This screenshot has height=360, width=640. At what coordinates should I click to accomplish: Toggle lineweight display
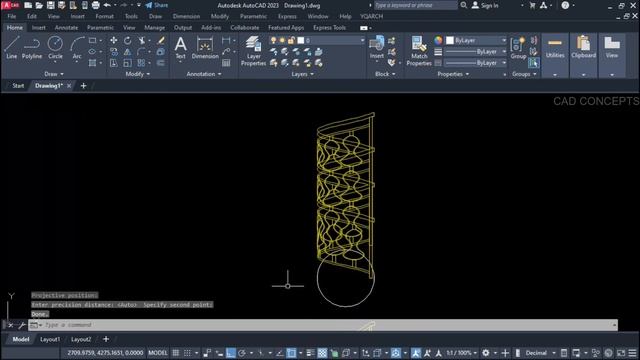tap(311, 353)
